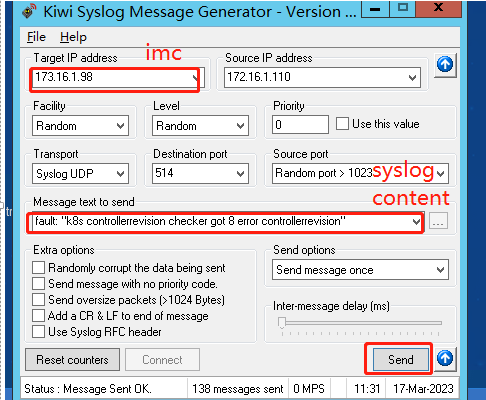Image resolution: width=486 pixels, height=400 pixels.
Task: Expand the Source port dropdown
Action: (441, 173)
